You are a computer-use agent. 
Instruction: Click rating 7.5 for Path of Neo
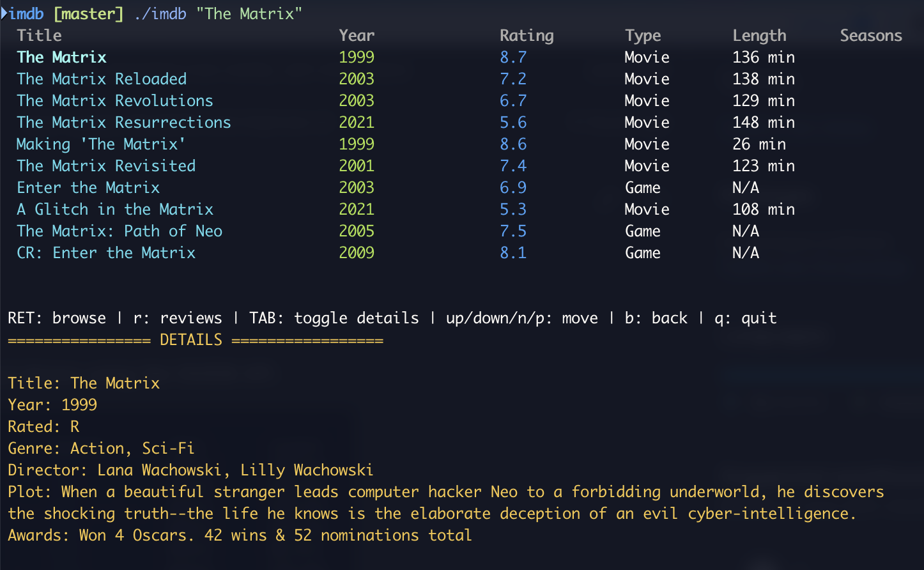(x=513, y=231)
